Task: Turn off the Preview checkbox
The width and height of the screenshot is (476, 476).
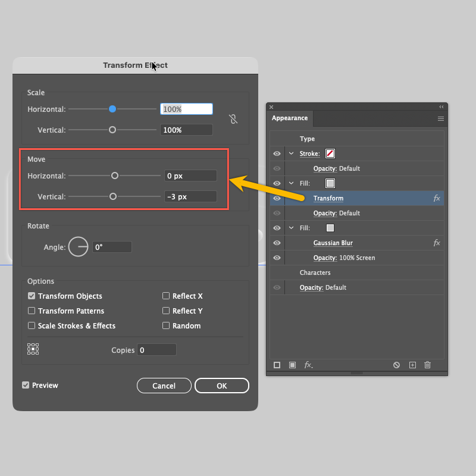Action: tap(26, 386)
